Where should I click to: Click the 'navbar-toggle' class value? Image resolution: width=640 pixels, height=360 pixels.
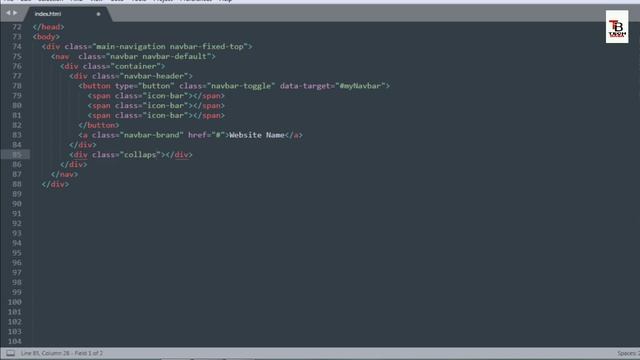click(241, 86)
